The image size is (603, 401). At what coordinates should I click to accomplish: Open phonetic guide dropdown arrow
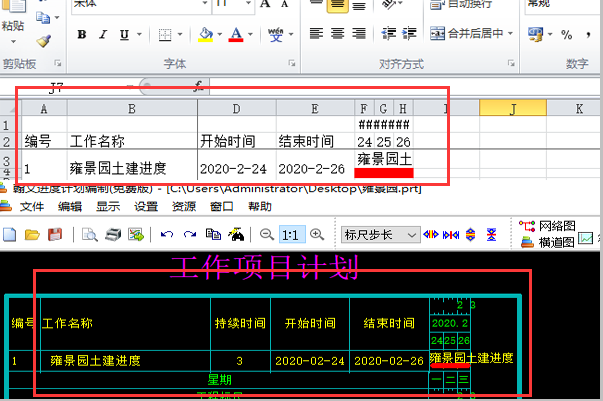[291, 35]
